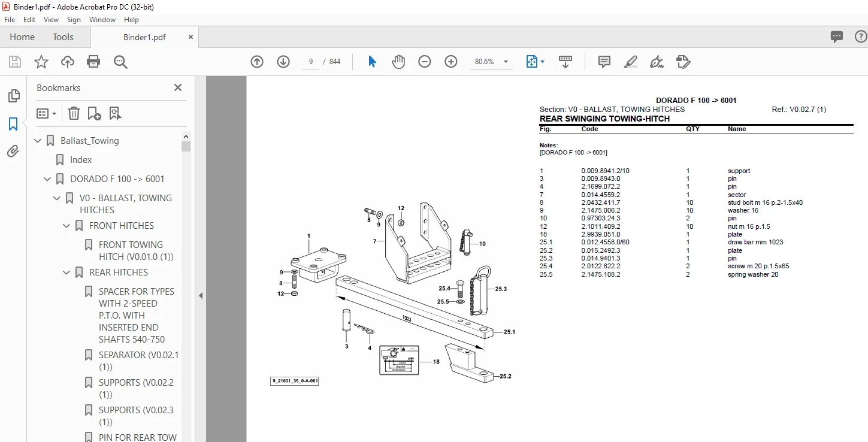Image resolution: width=868 pixels, height=442 pixels.
Task: Open the Attachments paperclip pane
Action: (13, 152)
